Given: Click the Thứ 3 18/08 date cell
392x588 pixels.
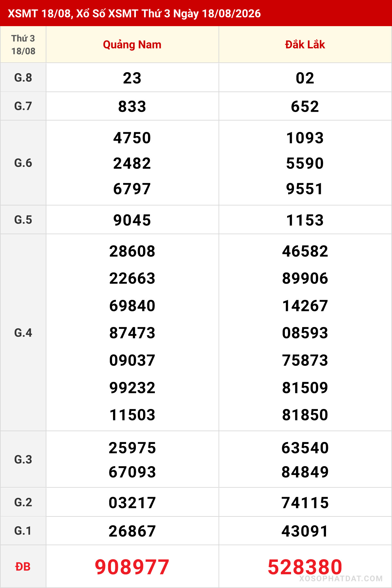Looking at the screenshot, I should pos(23,45).
